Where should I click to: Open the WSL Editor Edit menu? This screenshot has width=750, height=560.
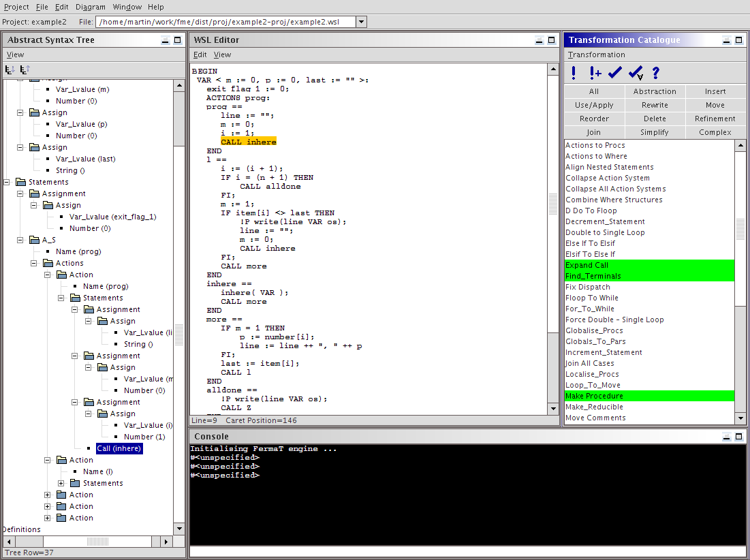(200, 55)
